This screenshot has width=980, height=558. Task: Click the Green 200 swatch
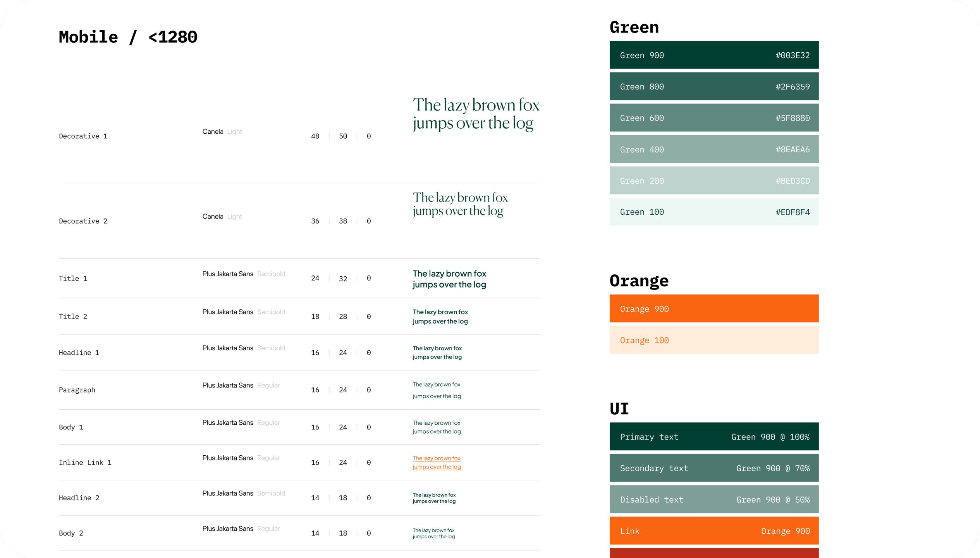[x=714, y=181]
